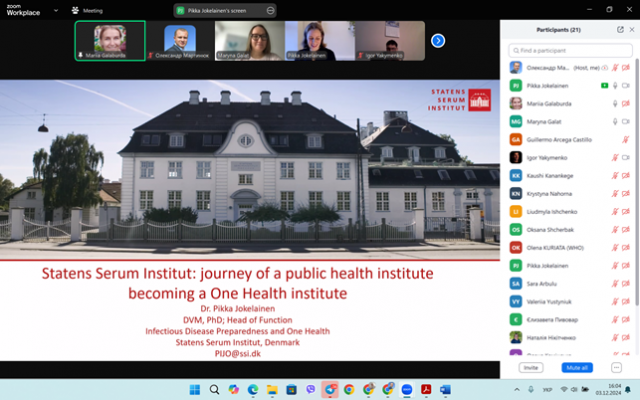Viewport: 640px width, 400px height.
Task: Select Olena KURIATA (WHO) in participant list
Action: (x=570, y=247)
